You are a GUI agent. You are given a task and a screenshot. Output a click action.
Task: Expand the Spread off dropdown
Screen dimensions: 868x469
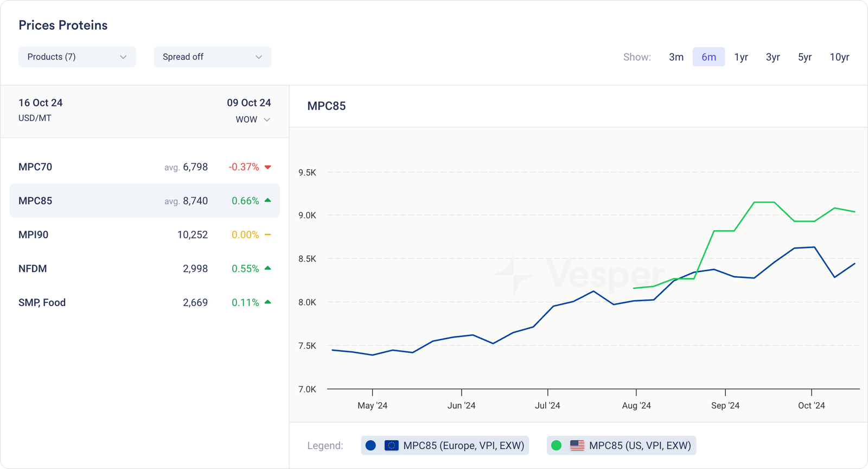tap(213, 57)
